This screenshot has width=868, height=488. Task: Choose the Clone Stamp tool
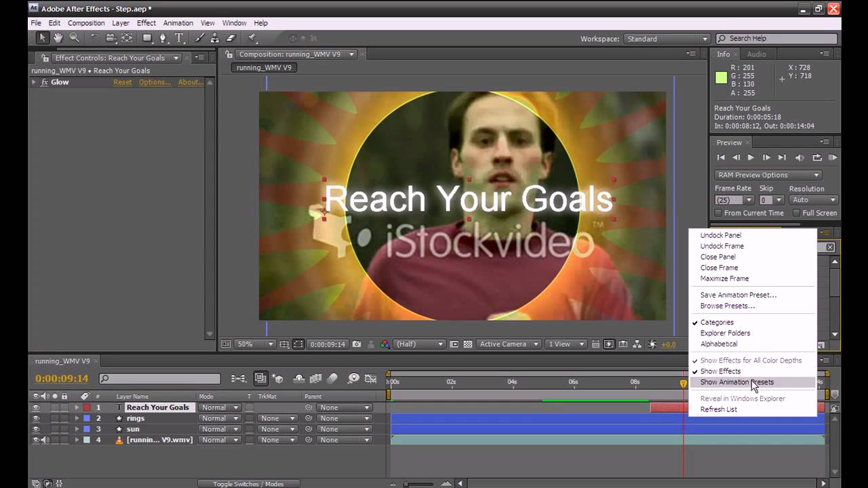pos(215,39)
